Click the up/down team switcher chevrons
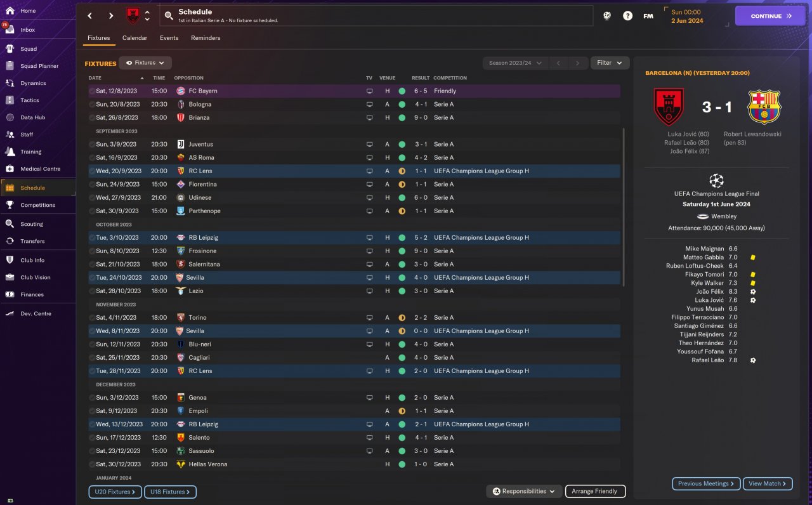Viewport: 812px width, 505px height. click(x=147, y=16)
